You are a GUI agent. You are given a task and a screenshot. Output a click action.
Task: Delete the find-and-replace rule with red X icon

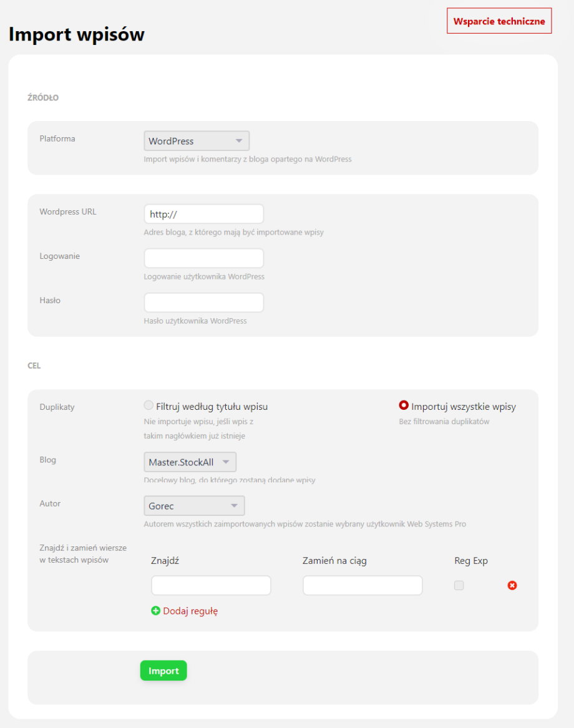pos(512,585)
